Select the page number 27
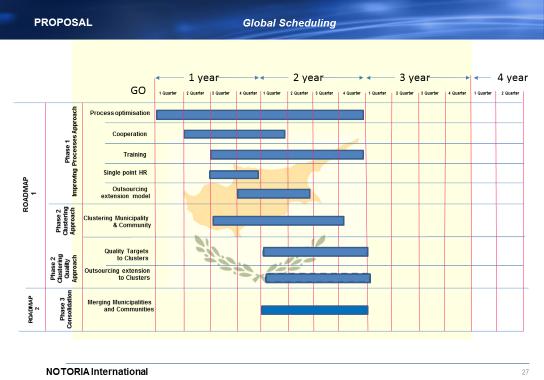 coord(525,372)
